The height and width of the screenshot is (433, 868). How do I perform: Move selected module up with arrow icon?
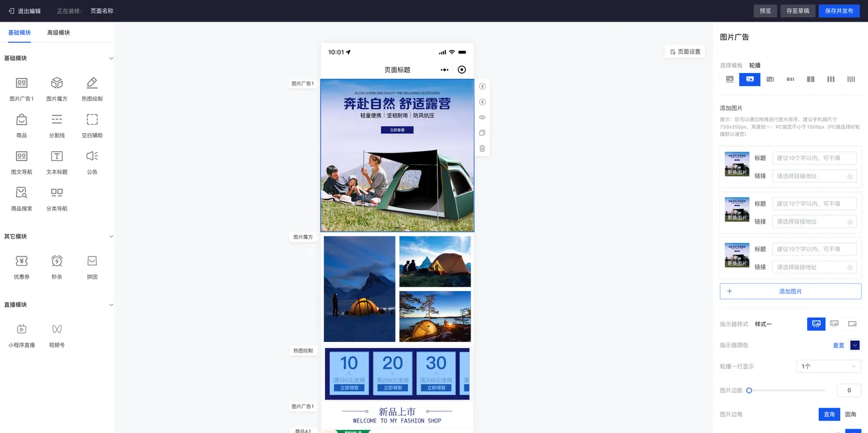[x=482, y=87]
